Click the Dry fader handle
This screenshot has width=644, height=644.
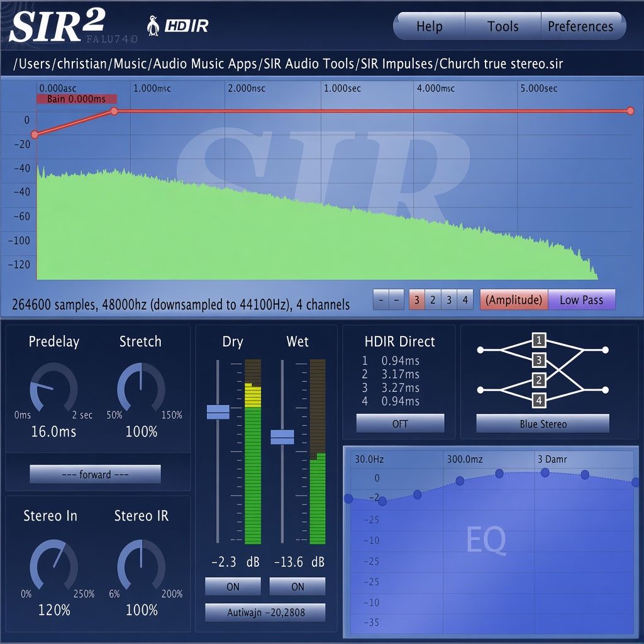tap(218, 412)
